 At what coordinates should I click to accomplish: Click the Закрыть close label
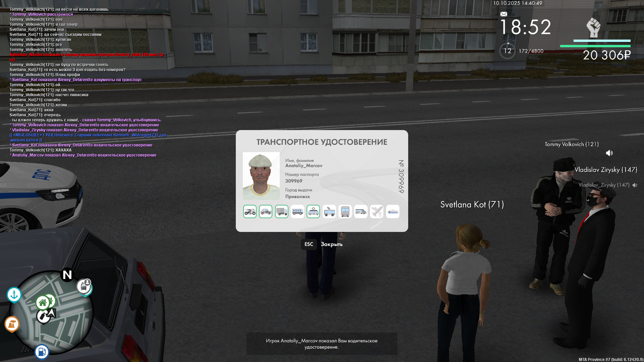pos(331,244)
